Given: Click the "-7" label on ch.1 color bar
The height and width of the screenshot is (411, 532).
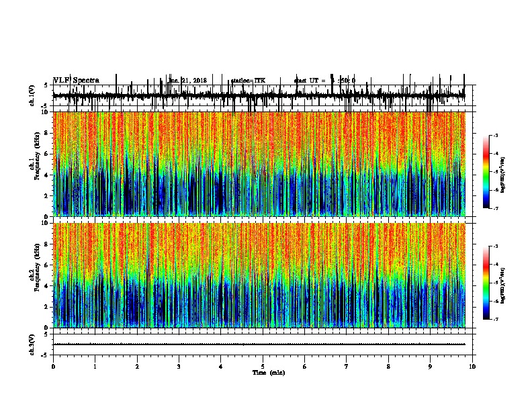Looking at the screenshot, I should pyautogui.click(x=495, y=208).
